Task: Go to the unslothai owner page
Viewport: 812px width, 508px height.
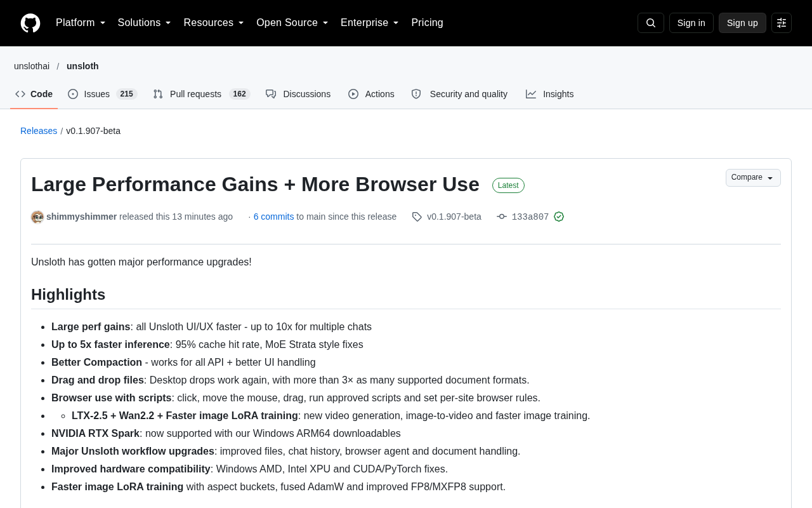Action: tap(32, 66)
